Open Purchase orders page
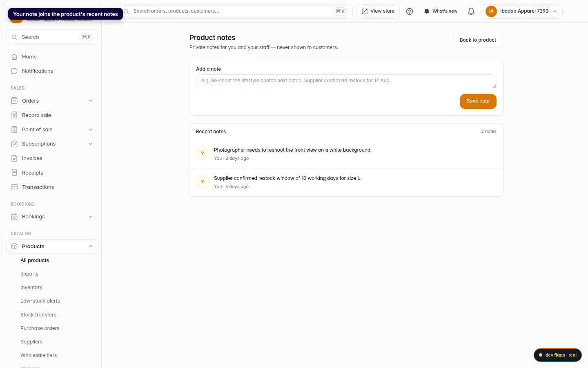This screenshot has width=588, height=368. point(40,328)
